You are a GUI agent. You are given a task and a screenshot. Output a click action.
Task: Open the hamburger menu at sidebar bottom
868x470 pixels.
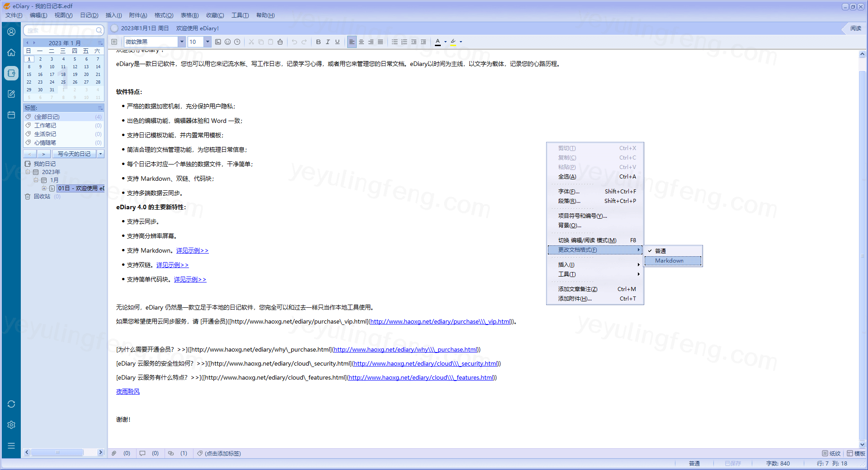click(x=11, y=446)
